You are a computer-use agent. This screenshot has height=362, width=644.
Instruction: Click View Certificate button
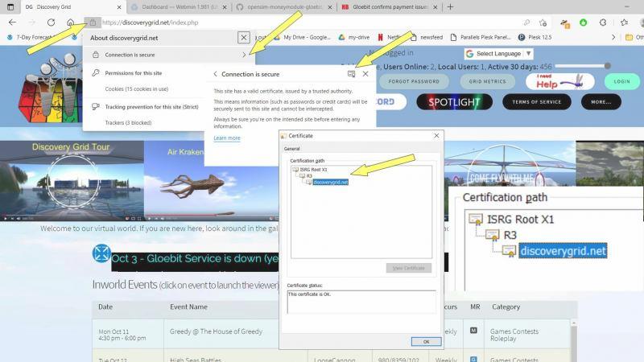pos(409,268)
